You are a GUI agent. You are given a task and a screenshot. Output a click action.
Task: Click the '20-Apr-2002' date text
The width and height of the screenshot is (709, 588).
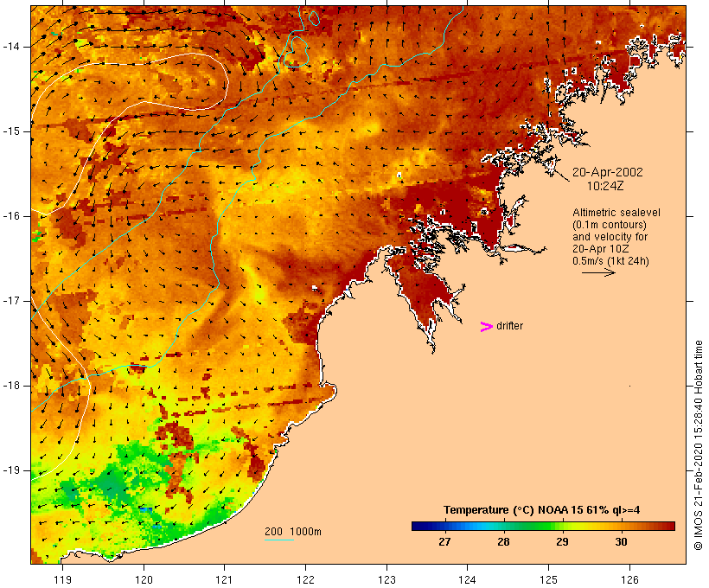(x=607, y=172)
